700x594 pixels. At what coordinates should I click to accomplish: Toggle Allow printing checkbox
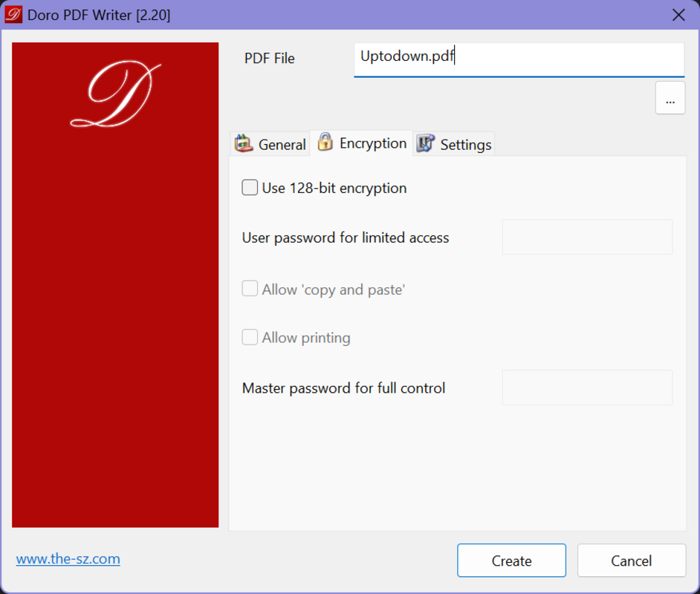(250, 337)
